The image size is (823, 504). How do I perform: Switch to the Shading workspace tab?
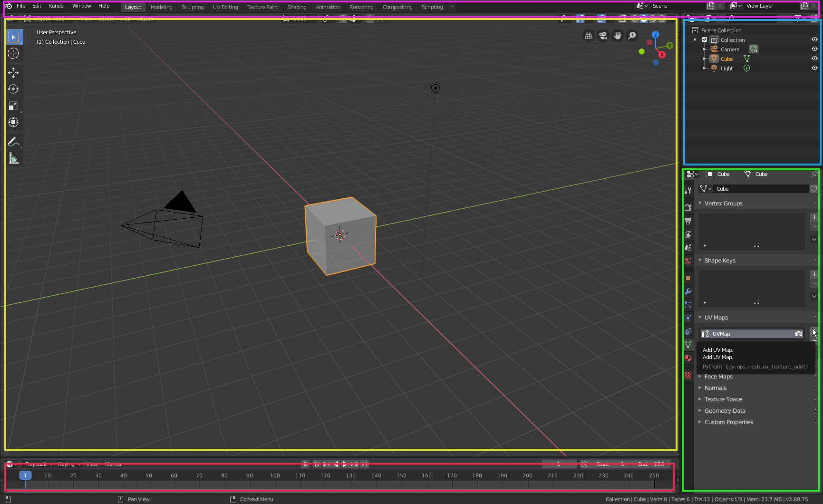(297, 7)
